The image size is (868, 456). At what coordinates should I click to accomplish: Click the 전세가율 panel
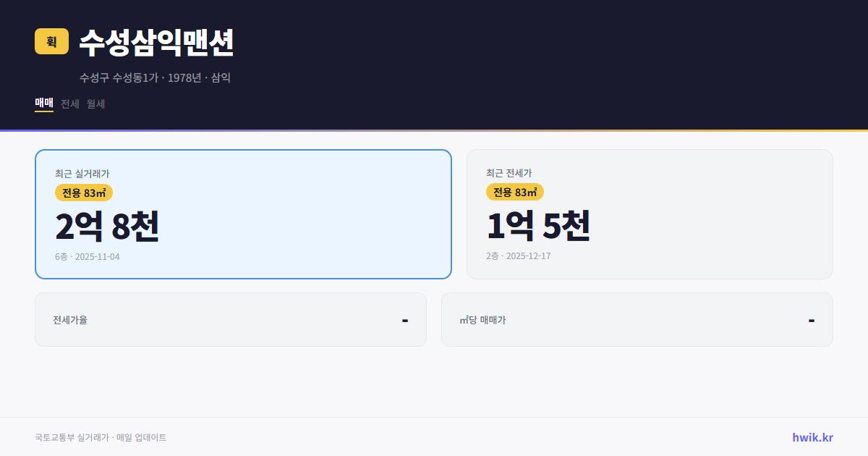231,319
